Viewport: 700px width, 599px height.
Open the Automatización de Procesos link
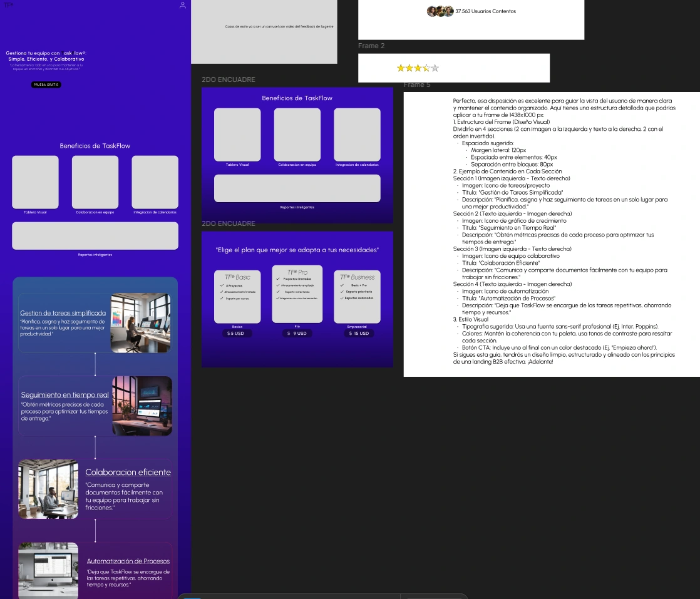click(x=128, y=561)
